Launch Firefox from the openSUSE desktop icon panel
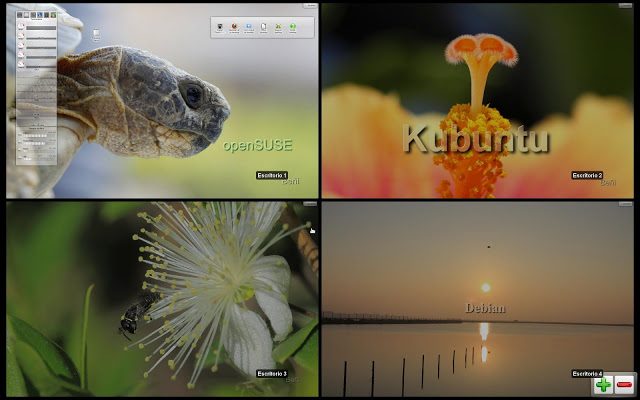640x400 pixels. pos(234,27)
